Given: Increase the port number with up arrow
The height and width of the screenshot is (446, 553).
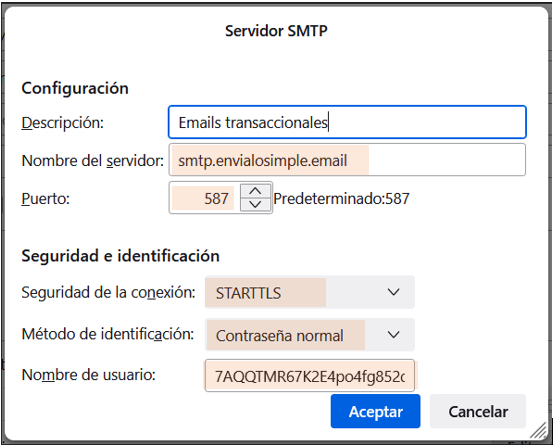Looking at the screenshot, I should tap(255, 191).
